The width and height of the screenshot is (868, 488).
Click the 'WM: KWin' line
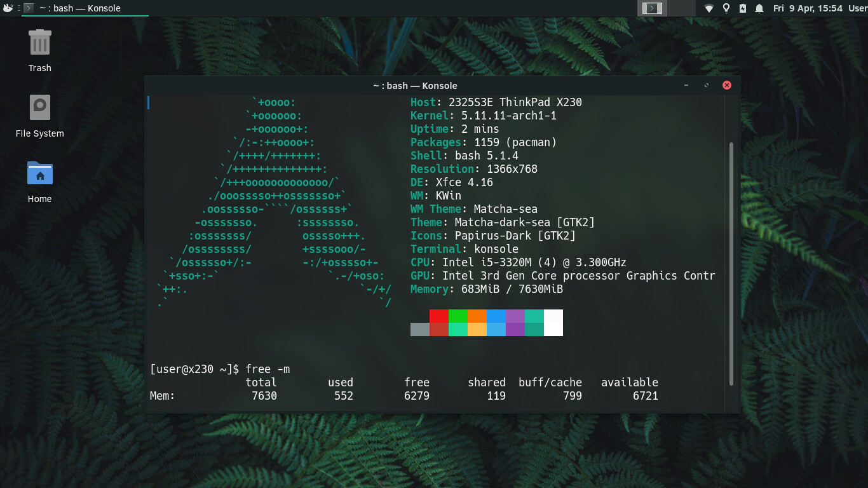point(436,196)
